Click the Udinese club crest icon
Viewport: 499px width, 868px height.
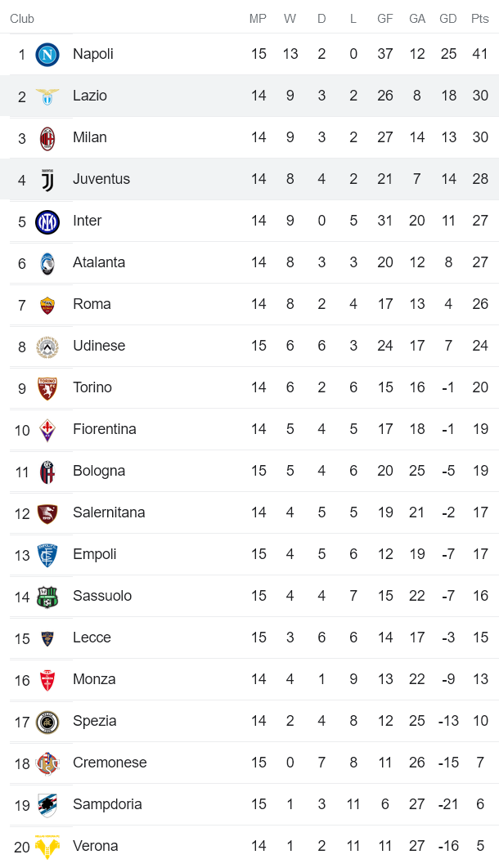pyautogui.click(x=47, y=347)
